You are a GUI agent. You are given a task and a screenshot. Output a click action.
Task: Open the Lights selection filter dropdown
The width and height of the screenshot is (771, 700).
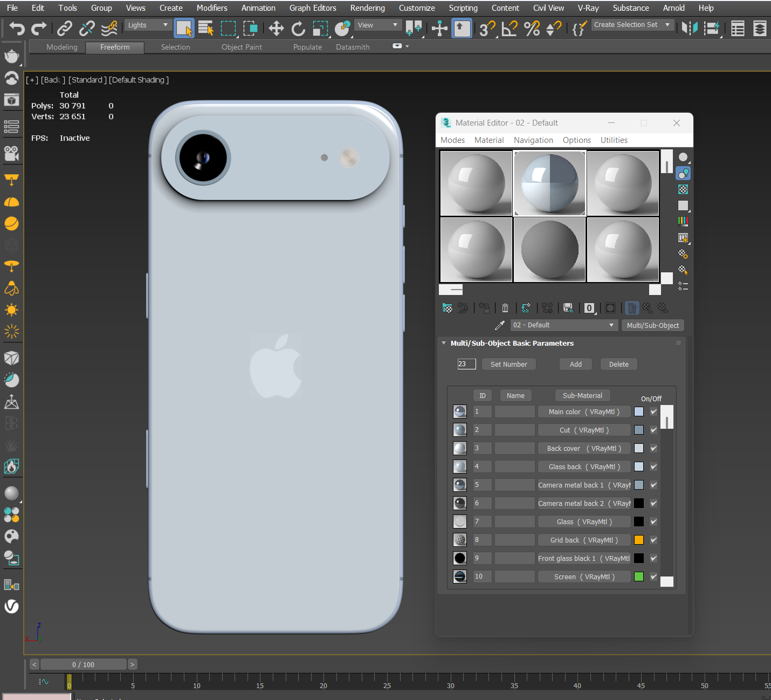tap(148, 25)
